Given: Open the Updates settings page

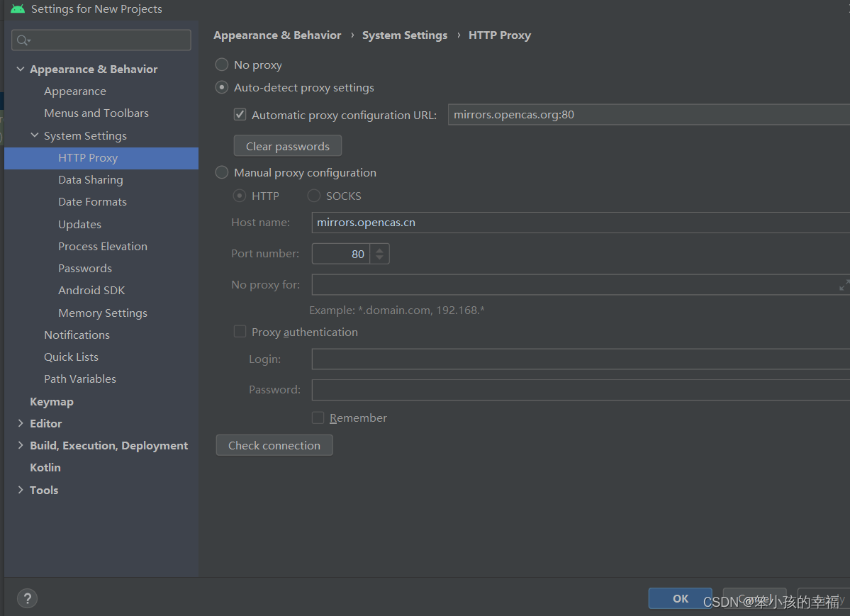Looking at the screenshot, I should pyautogui.click(x=79, y=224).
